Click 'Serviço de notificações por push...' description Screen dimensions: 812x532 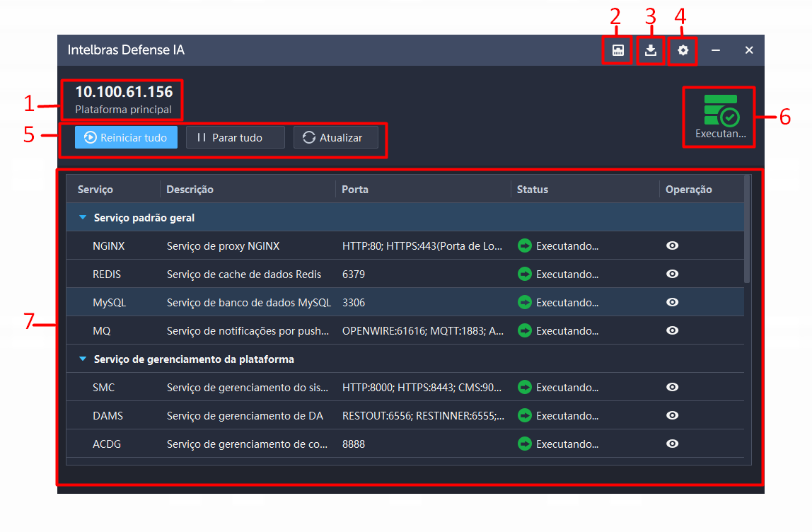(248, 331)
